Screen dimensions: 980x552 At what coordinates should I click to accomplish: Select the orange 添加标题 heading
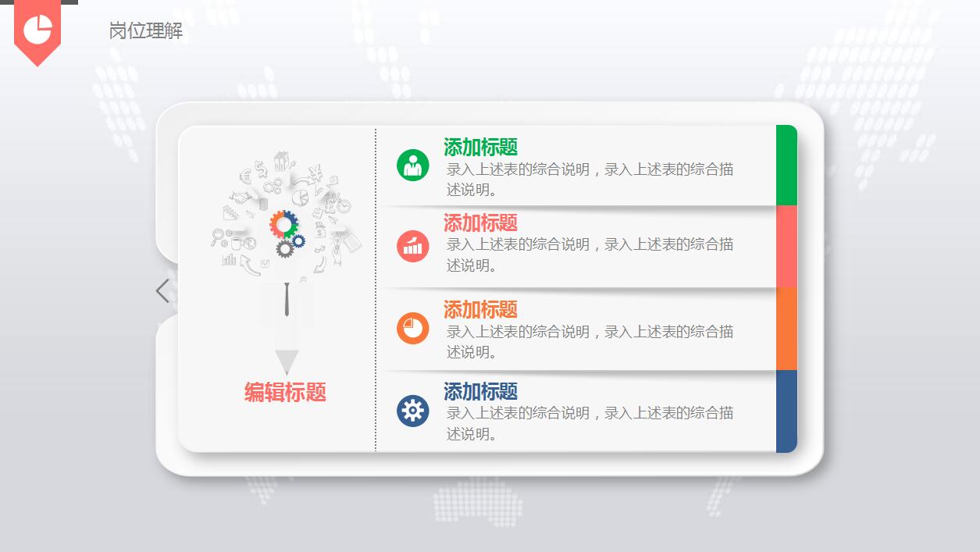[x=480, y=309]
